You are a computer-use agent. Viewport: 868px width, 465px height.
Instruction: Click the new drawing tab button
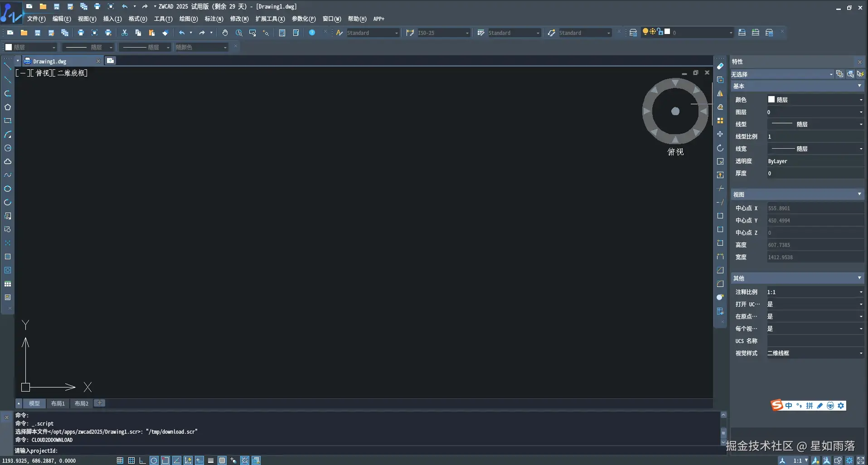pos(110,61)
